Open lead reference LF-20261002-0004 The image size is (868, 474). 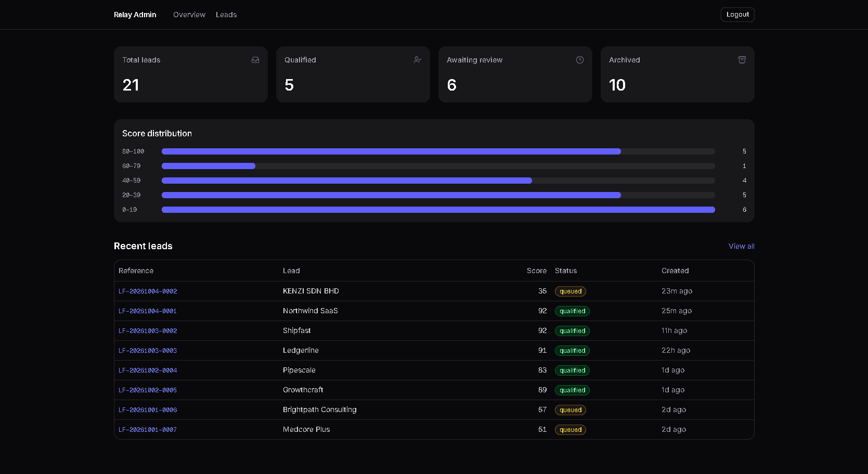[148, 370]
